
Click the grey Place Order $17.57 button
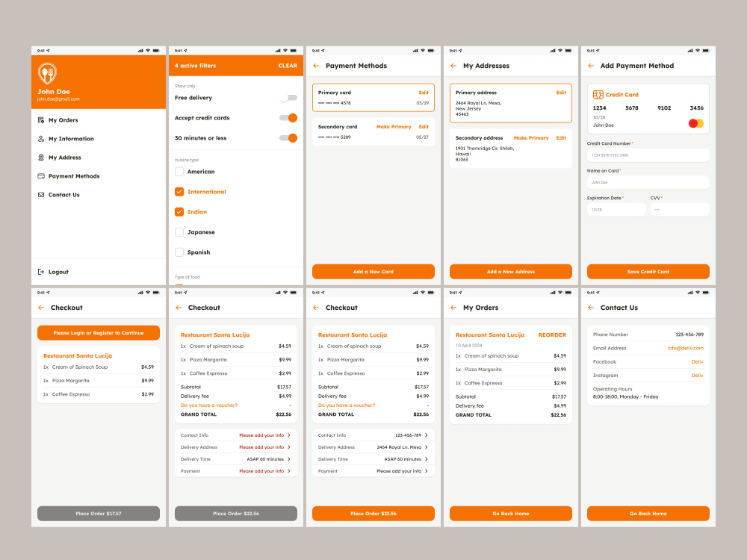[x=98, y=514]
